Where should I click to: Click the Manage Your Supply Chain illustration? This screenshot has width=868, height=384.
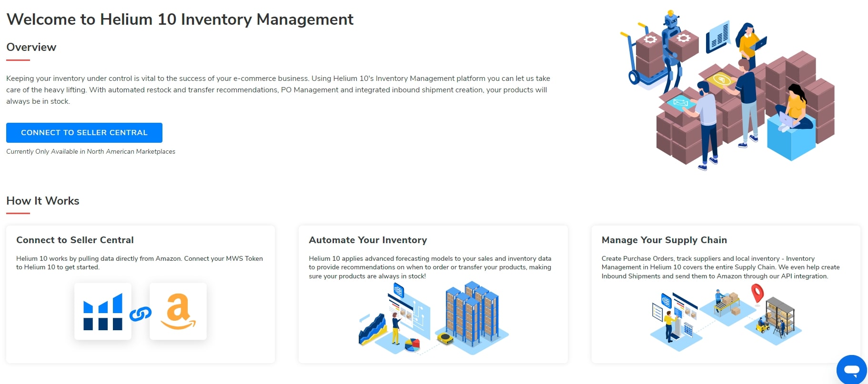[x=726, y=317]
